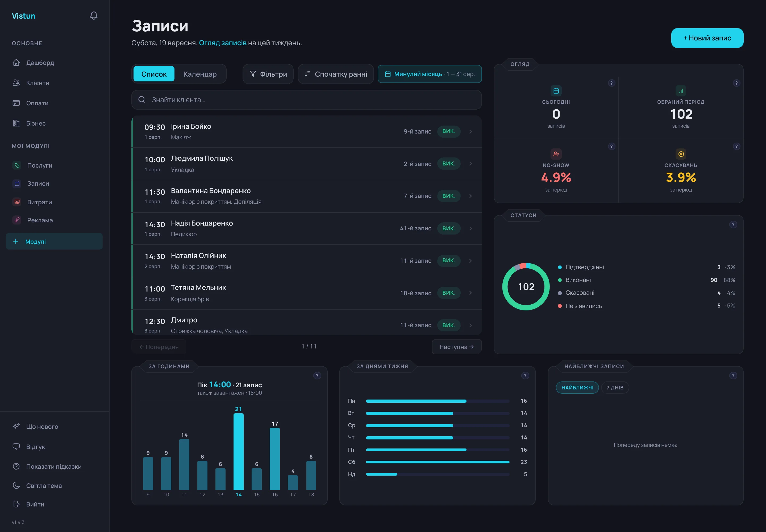Click the 14:00 peak bar in hourly chart

(238, 451)
